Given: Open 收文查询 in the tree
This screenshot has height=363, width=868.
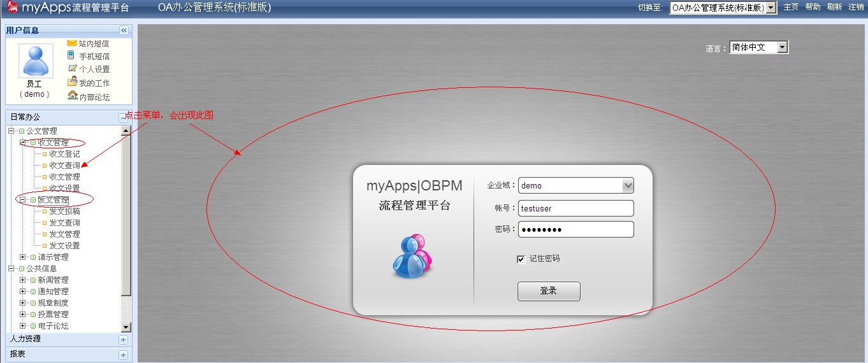Looking at the screenshot, I should pos(64,165).
